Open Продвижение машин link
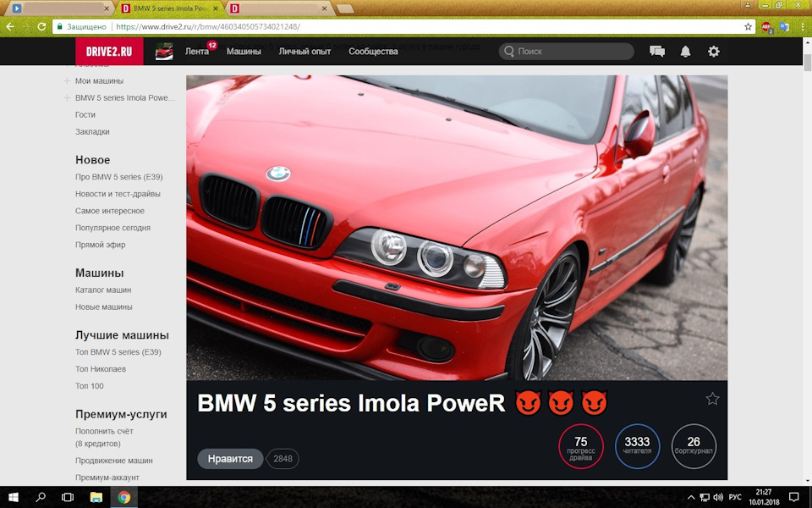812x508 pixels. pyautogui.click(x=114, y=461)
